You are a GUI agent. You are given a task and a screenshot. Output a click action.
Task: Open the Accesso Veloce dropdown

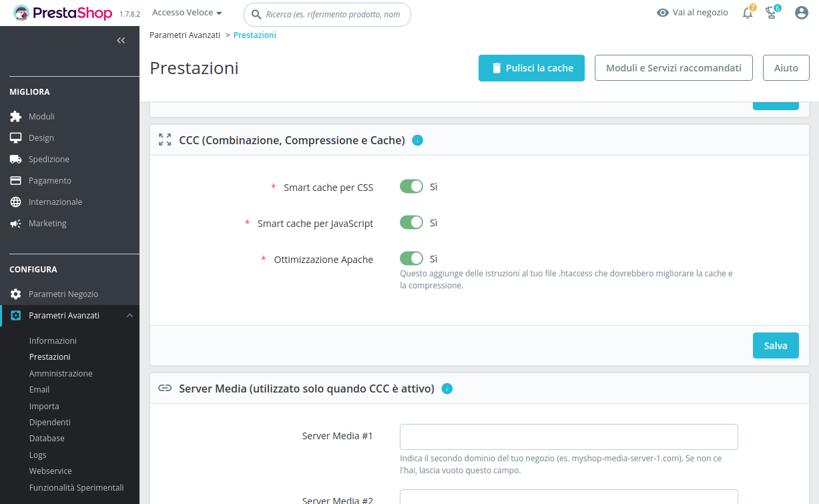[x=187, y=13]
